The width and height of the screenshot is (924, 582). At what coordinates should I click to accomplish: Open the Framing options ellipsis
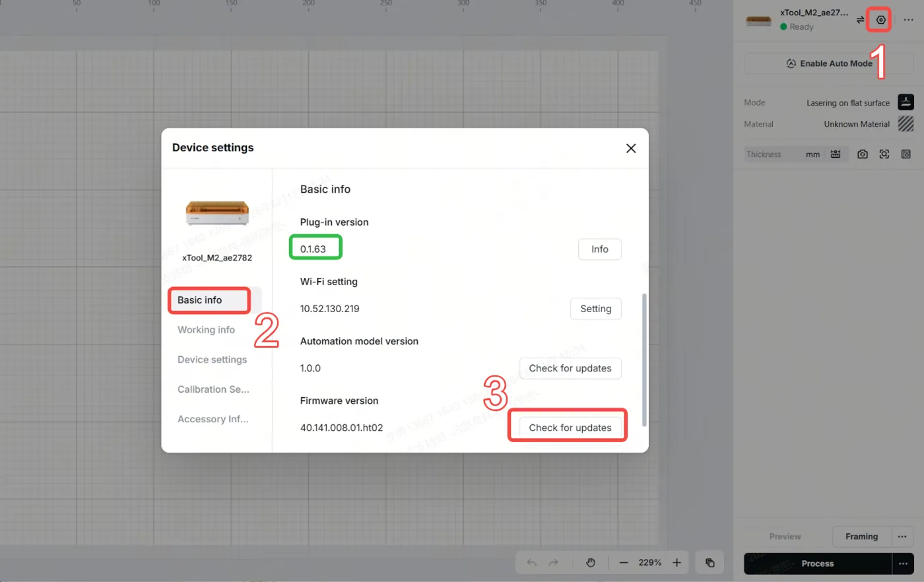[x=902, y=536]
